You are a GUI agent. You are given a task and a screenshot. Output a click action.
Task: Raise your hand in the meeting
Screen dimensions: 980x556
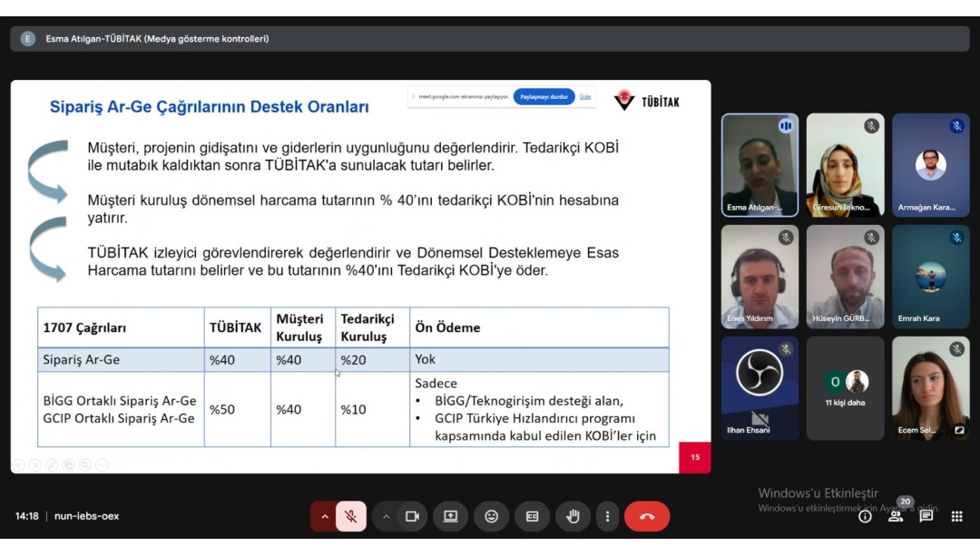pyautogui.click(x=573, y=516)
